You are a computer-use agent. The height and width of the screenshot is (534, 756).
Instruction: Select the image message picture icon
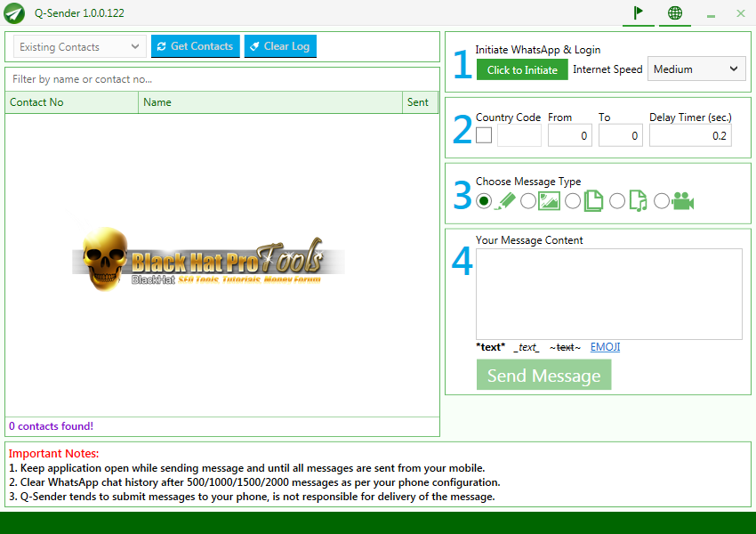[x=549, y=201]
